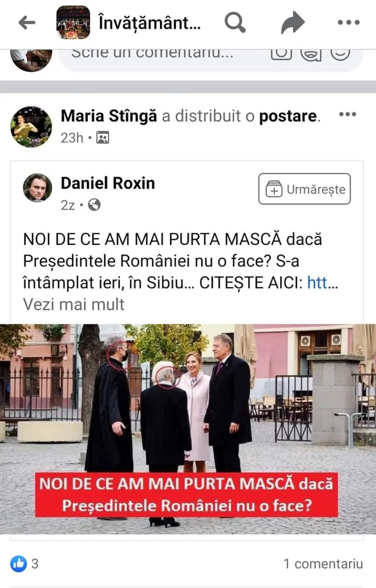Open Maria Stîngă's profile name
This screenshot has height=588, width=376.
[x=109, y=116]
